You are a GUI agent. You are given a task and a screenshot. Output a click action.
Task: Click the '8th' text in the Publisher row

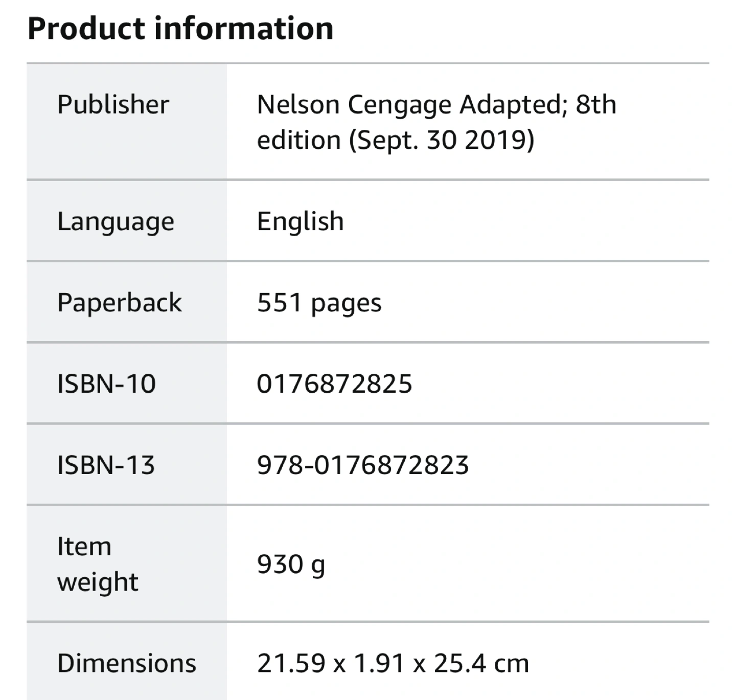pos(596,105)
